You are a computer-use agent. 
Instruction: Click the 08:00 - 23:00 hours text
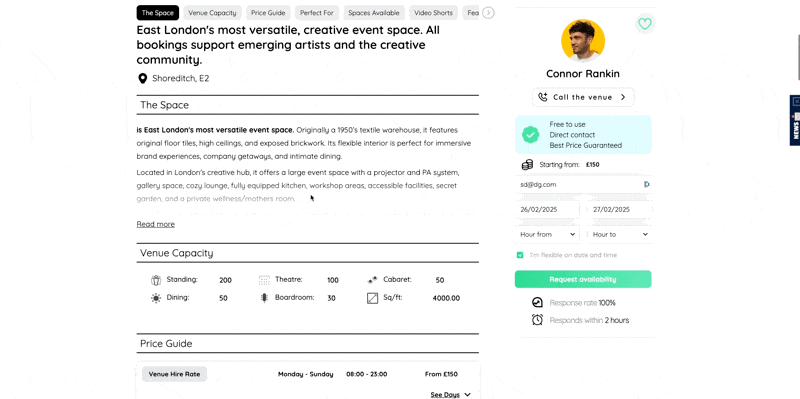click(366, 374)
